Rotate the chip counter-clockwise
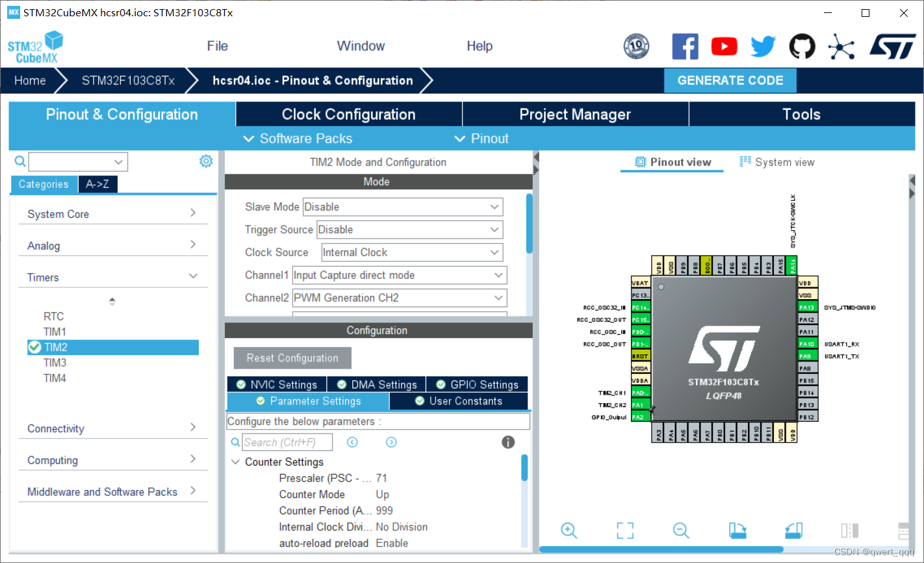The height and width of the screenshot is (563, 924). tap(793, 530)
